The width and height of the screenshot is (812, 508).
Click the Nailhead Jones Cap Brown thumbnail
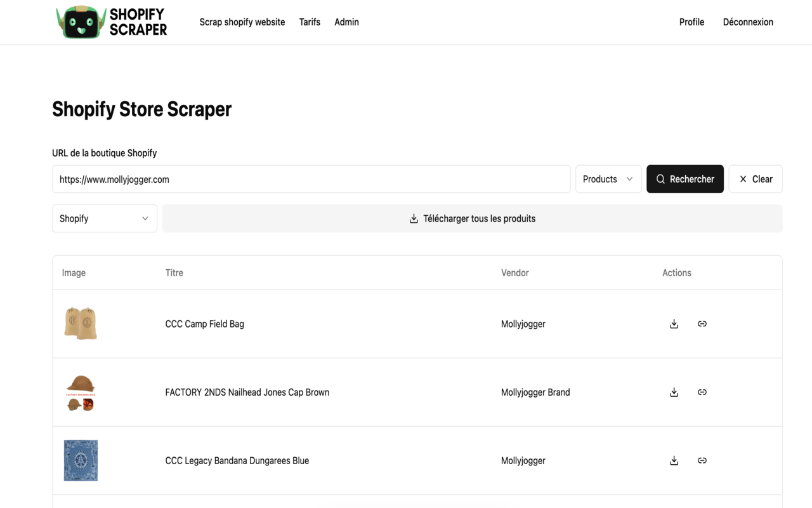[81, 392]
